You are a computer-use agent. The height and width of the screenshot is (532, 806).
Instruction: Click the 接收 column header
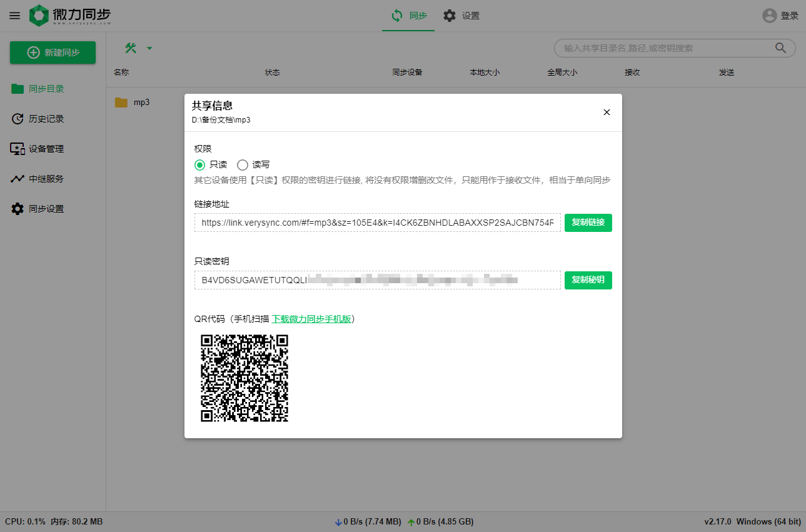632,73
